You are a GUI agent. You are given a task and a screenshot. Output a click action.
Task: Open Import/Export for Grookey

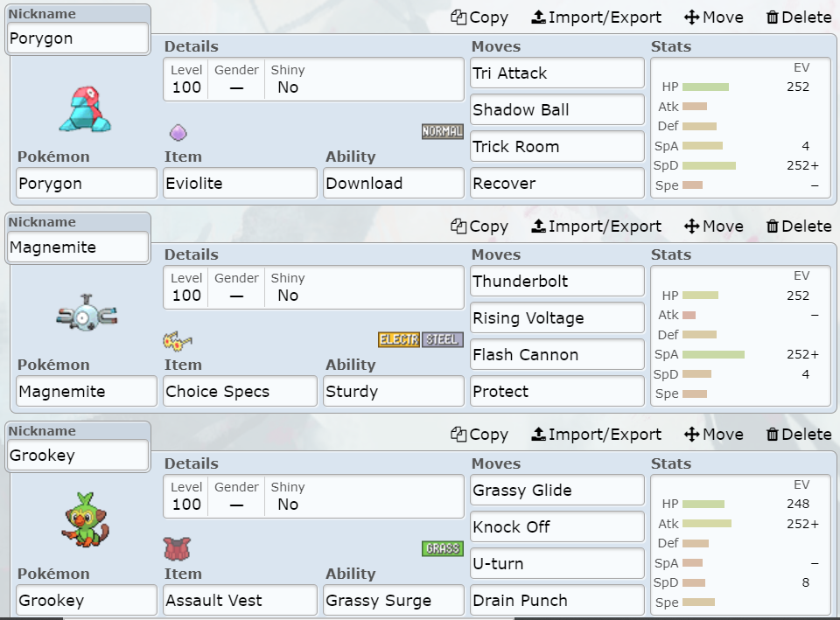tap(596, 435)
